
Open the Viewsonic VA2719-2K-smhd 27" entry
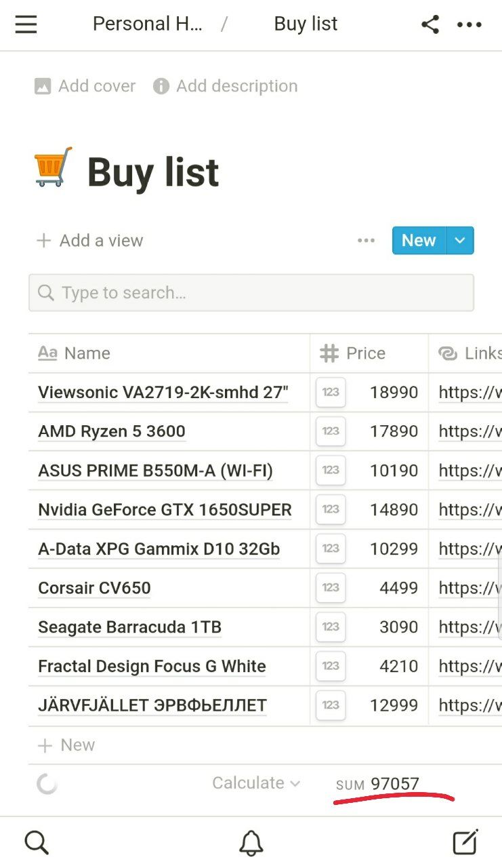point(163,393)
